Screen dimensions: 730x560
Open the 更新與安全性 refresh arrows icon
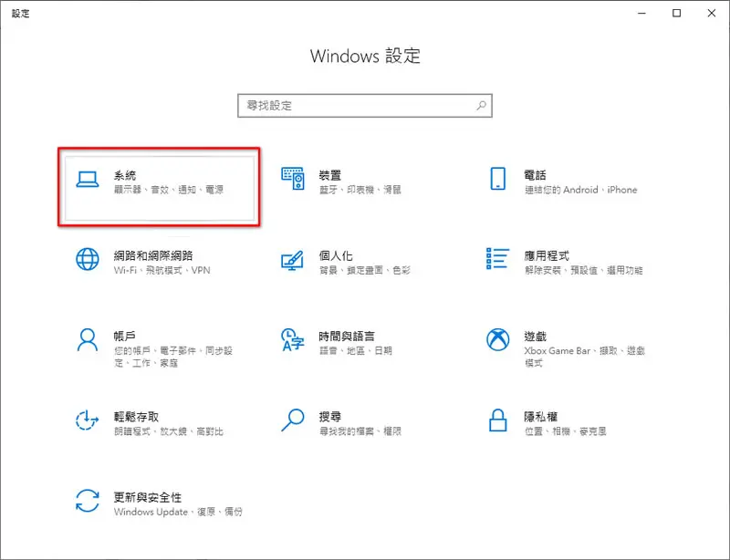[88, 501]
